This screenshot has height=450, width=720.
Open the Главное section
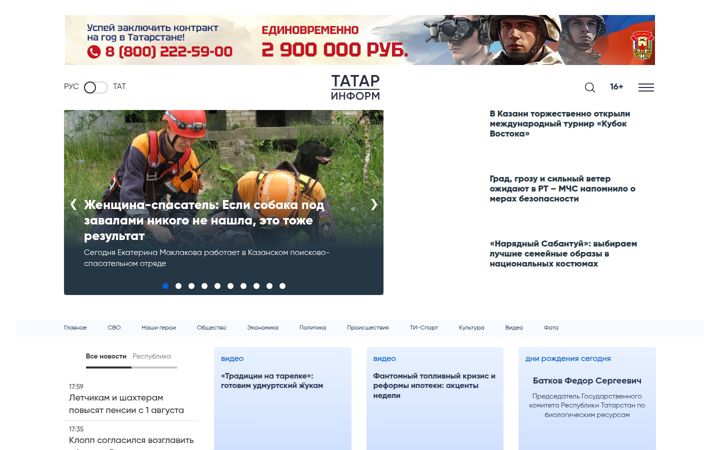(75, 327)
